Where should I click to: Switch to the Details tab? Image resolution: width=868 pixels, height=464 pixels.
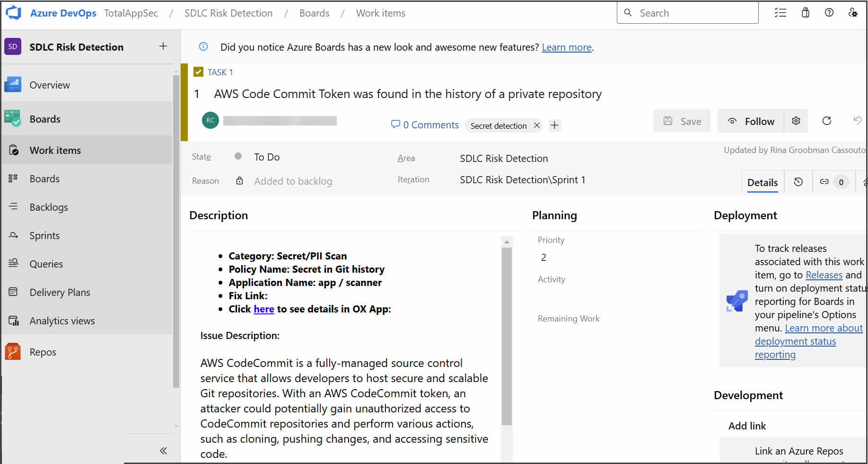pos(762,183)
